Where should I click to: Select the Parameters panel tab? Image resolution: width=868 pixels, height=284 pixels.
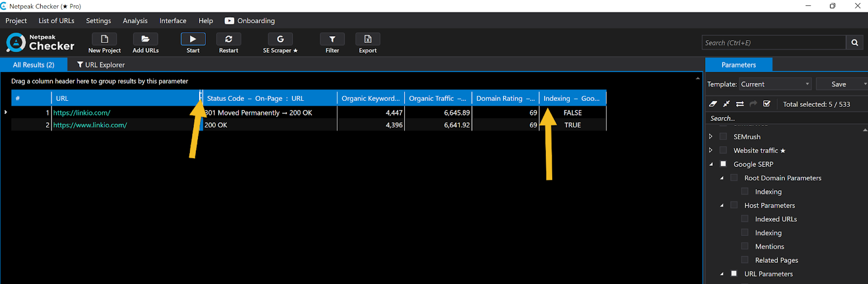(x=739, y=64)
